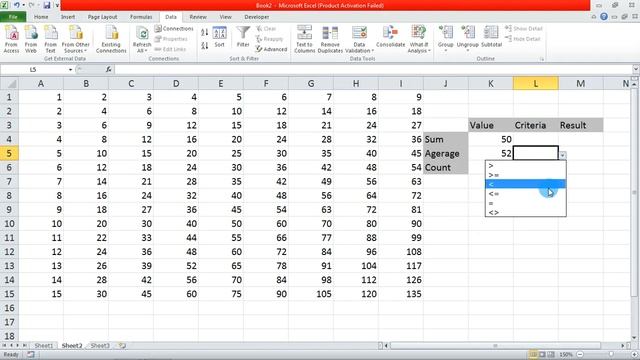Open Advanced filter options
Screen dimensions: 640x360
[x=271, y=49]
